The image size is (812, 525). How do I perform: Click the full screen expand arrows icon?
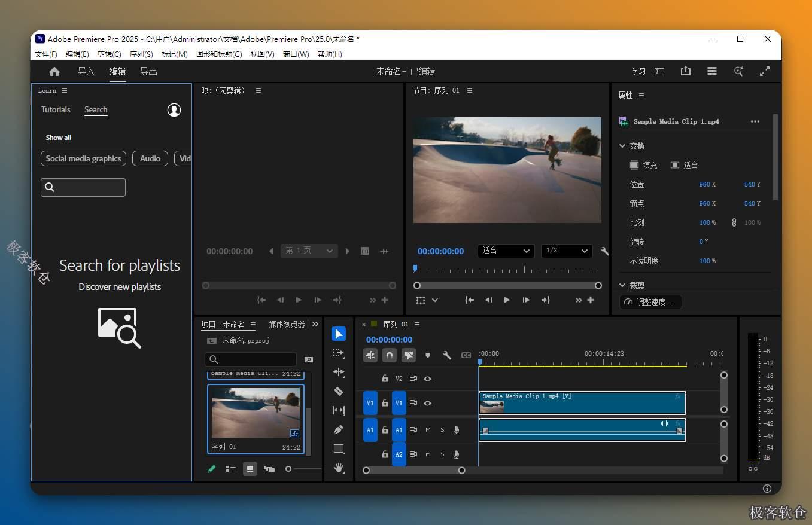(765, 71)
